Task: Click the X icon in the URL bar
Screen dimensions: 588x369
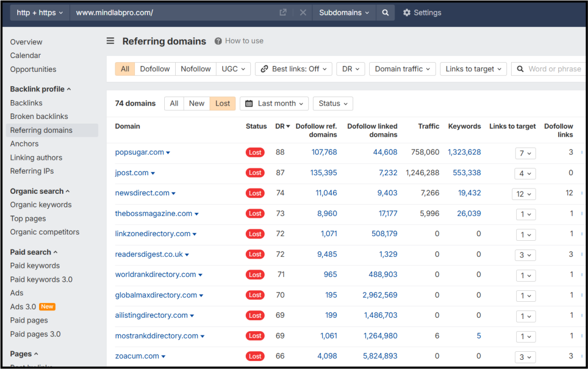Action: click(x=303, y=12)
